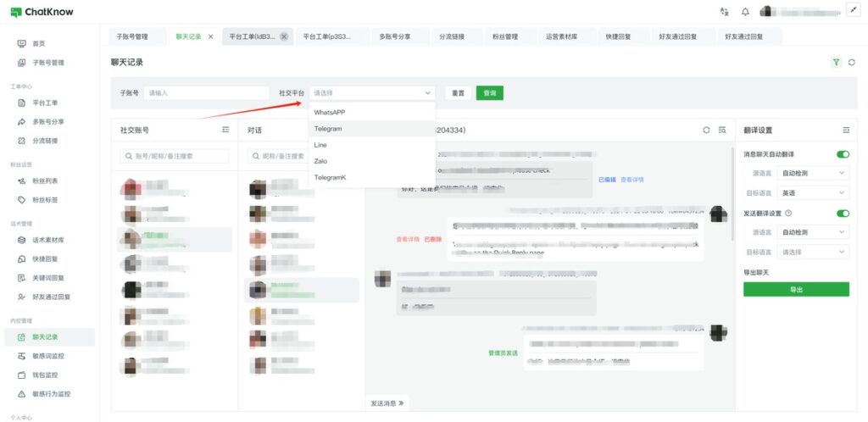Click 子账号管理 icon in left sidebar
868x422 pixels.
point(21,63)
